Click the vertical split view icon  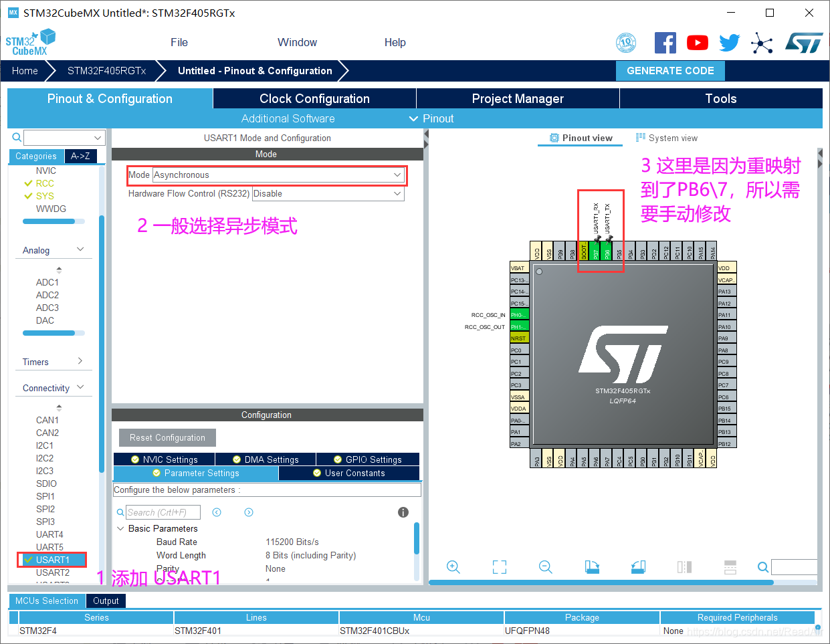pos(684,567)
